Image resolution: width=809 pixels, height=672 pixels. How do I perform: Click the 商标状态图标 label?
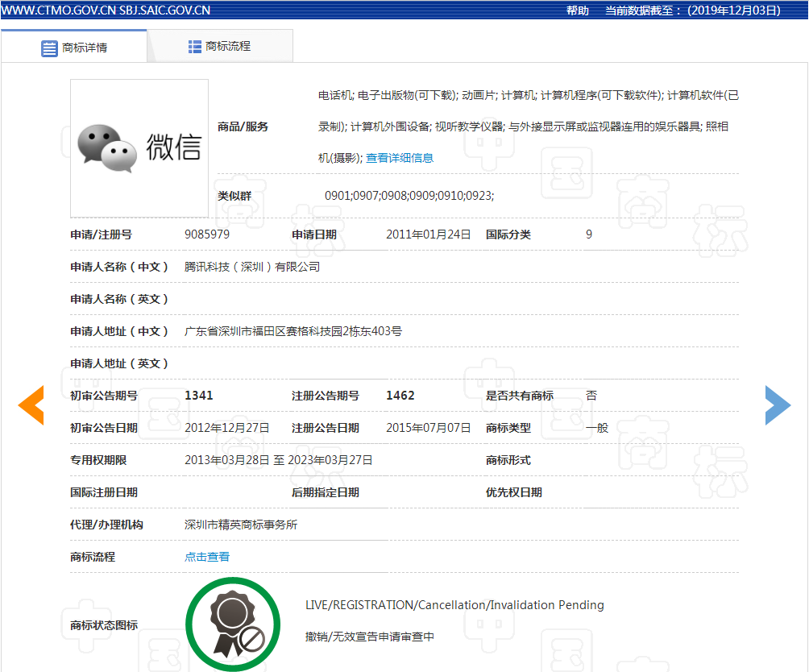[104, 625]
